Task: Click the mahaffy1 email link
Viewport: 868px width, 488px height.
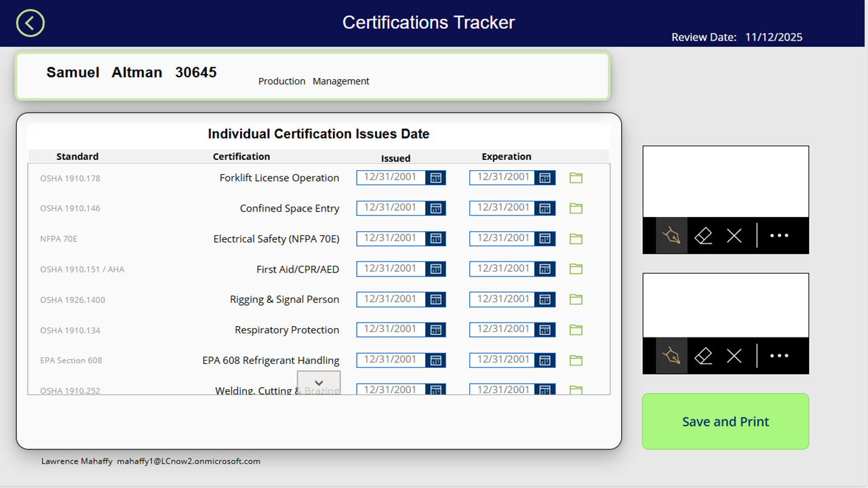Action: click(x=189, y=461)
